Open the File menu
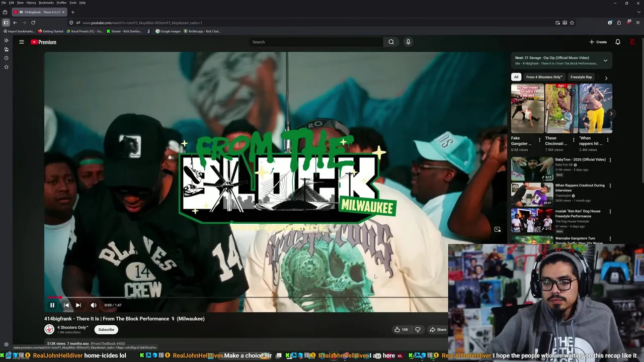Screen dimensions: 644x362 pyautogui.click(x=4, y=3)
